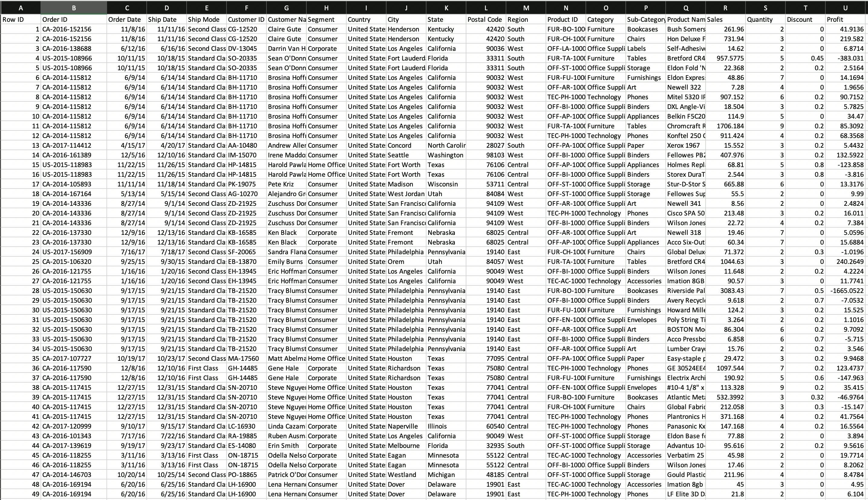Image resolution: width=868 pixels, height=500 pixels.
Task: Click the Postal Code header cell
Action: tap(486, 20)
